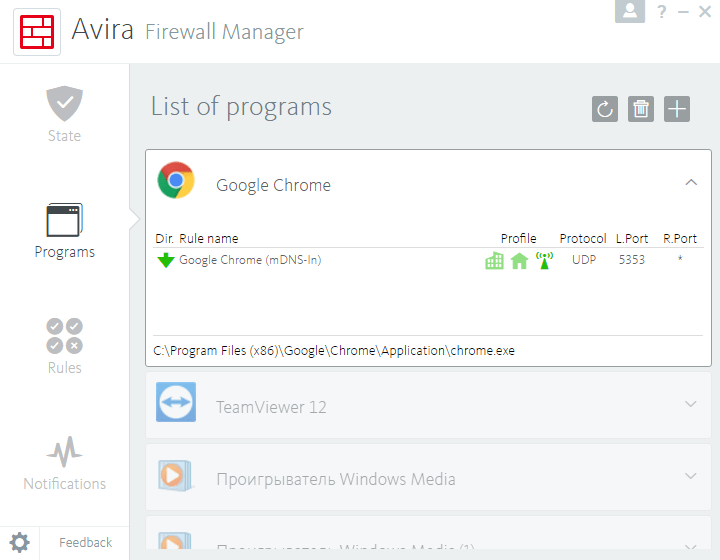Click the Google Chrome program title

pos(273,185)
